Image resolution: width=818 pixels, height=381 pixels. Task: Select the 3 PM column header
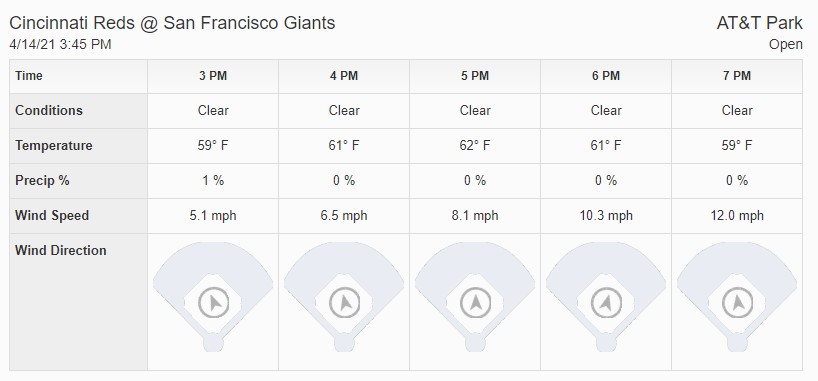[213, 76]
